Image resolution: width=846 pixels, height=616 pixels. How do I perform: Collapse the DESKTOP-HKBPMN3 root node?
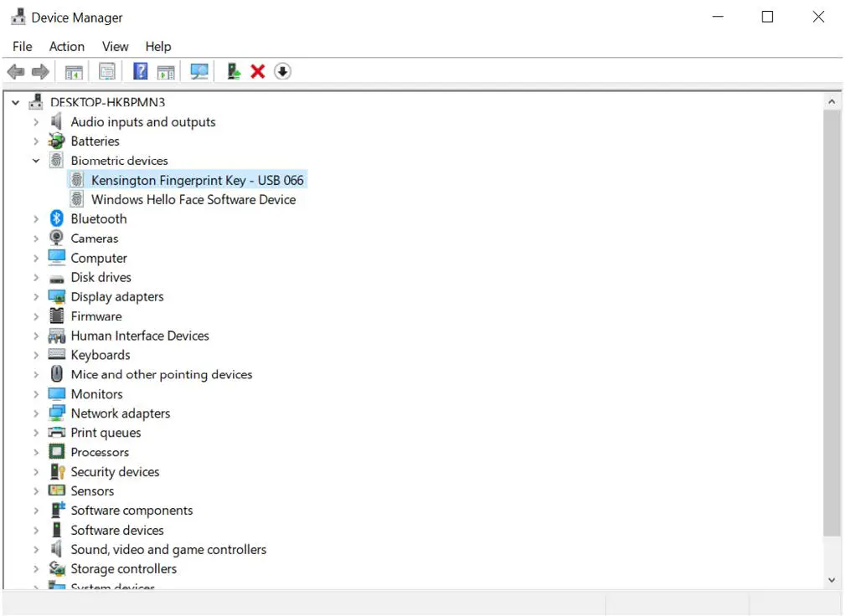pyautogui.click(x=16, y=102)
